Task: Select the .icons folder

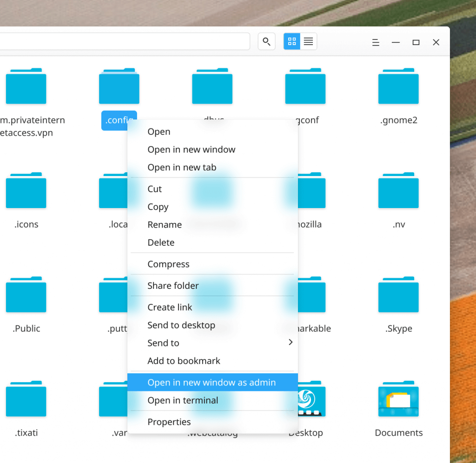Action: click(26, 191)
